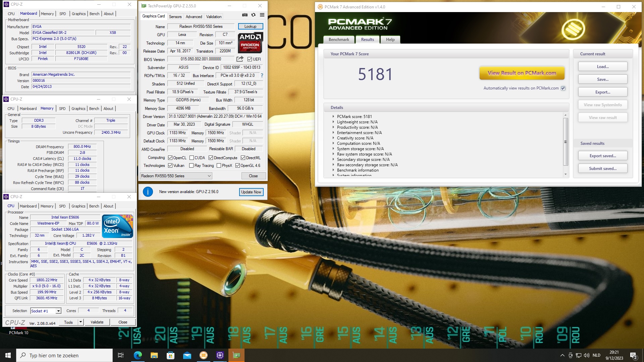
Task: Toggle the PhysX checkbox
Action: (219, 166)
